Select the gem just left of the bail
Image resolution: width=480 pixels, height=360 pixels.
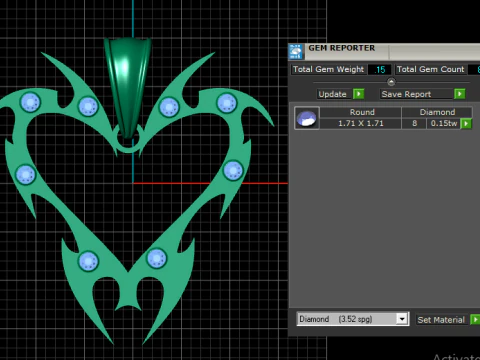tap(88, 106)
